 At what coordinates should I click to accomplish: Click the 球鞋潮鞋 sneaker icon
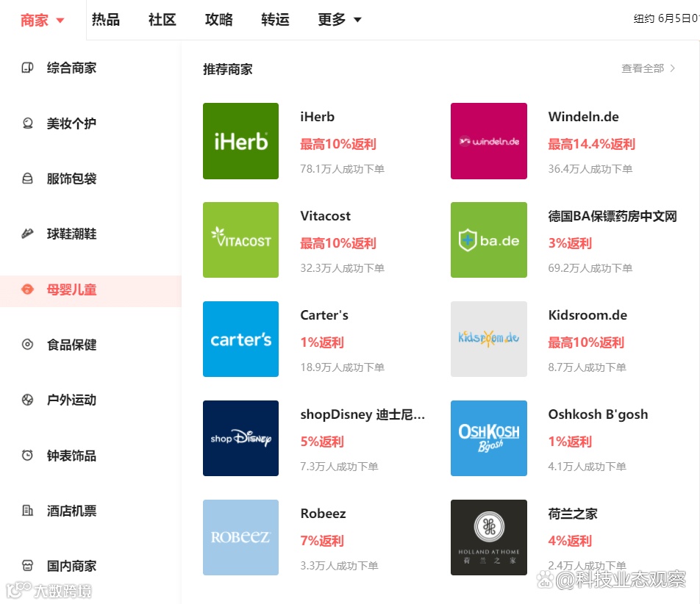pos(28,234)
